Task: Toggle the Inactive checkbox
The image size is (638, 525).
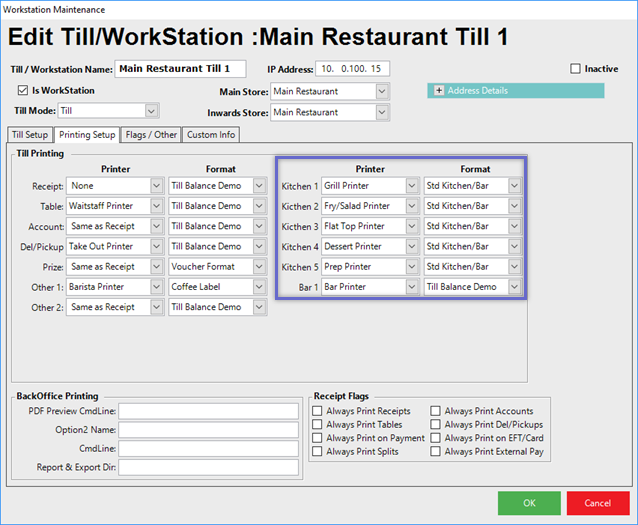Action: (x=575, y=69)
